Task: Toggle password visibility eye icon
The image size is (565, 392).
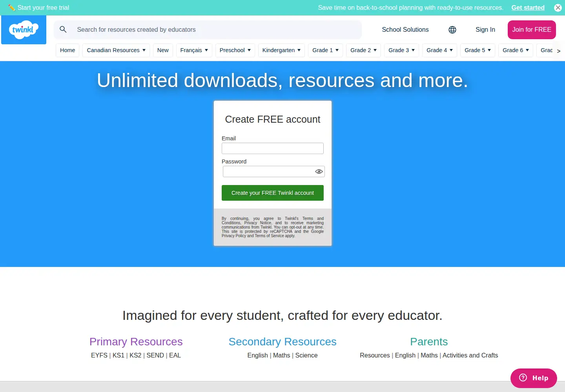Action: pos(319,172)
